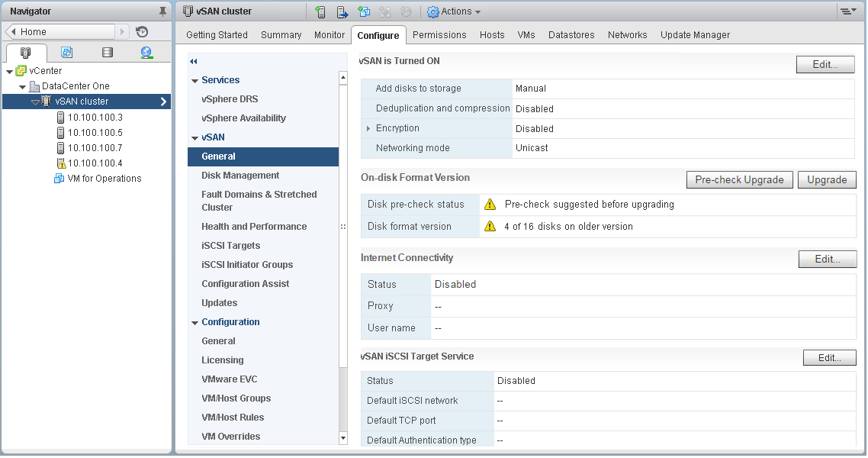Switch to the Monitor tab
This screenshot has width=868, height=458.
[x=330, y=35]
